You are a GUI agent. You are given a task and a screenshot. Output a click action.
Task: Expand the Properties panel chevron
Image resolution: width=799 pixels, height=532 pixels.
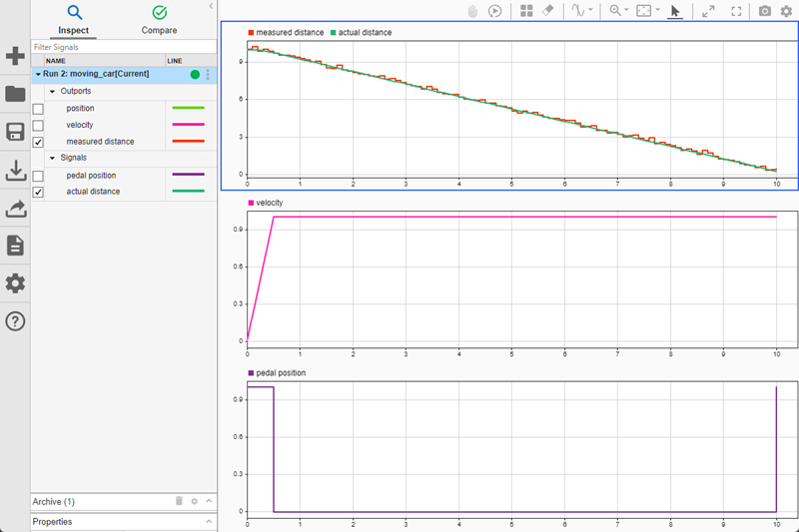point(209,521)
